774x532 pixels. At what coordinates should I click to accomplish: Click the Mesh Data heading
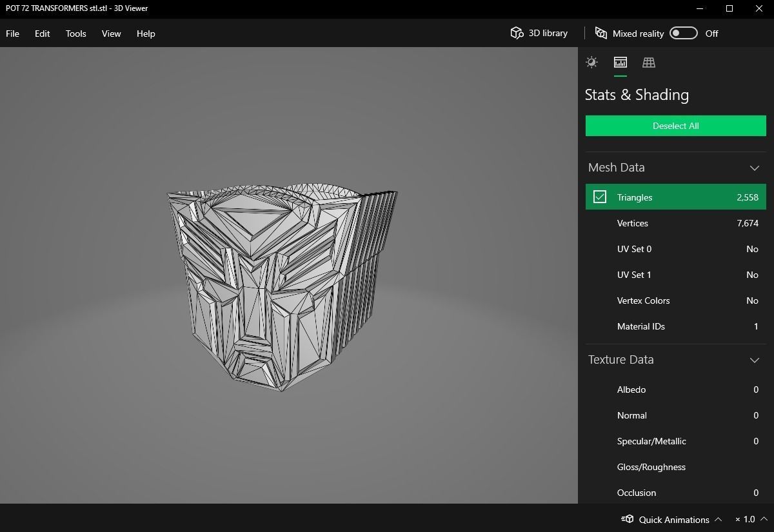click(616, 168)
